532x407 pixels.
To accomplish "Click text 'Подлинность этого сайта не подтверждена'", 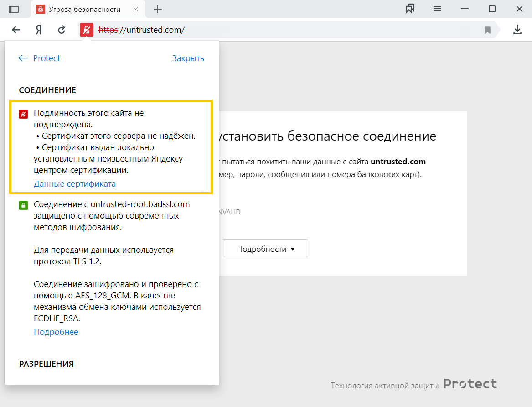I will pos(88,119).
